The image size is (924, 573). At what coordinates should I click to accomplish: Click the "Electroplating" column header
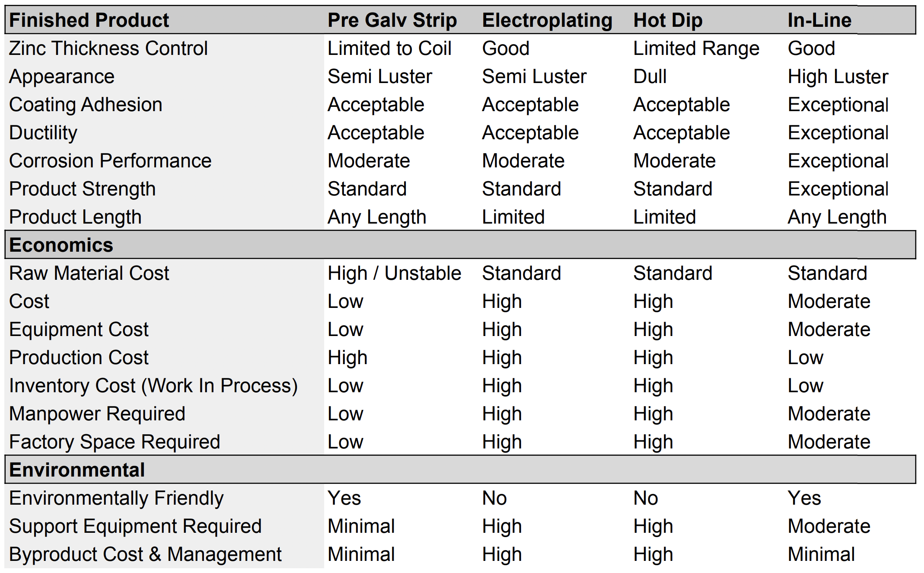click(x=547, y=20)
